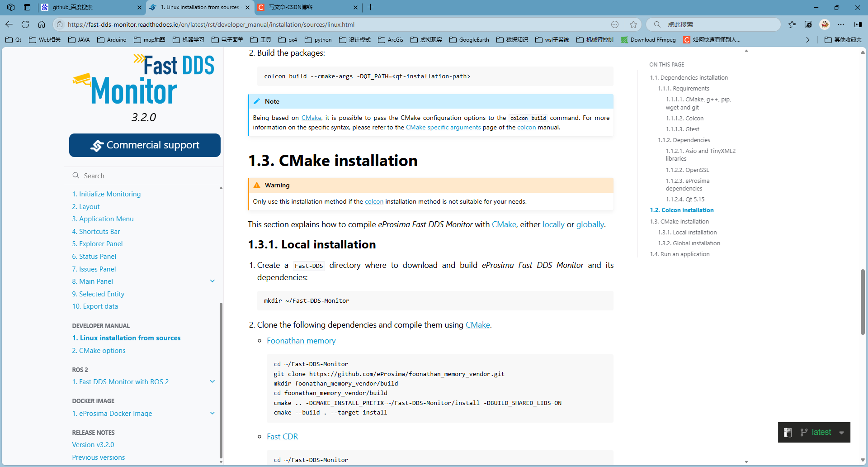Click the magnifier in the docs search box
The width and height of the screenshot is (868, 467).
75,175
